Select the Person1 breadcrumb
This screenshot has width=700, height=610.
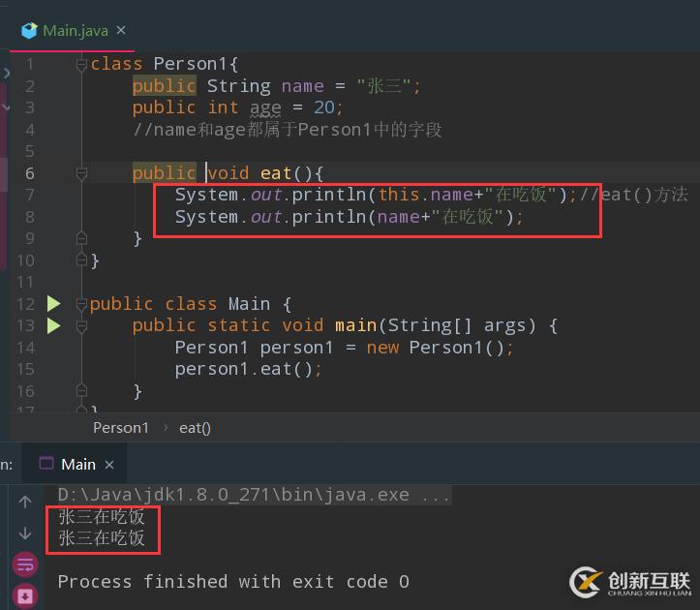(120, 428)
